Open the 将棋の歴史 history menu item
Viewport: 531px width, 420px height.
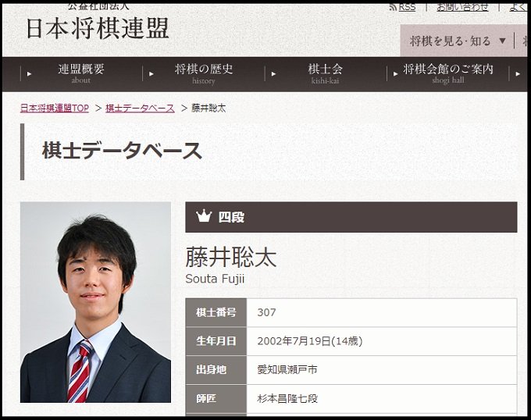204,73
